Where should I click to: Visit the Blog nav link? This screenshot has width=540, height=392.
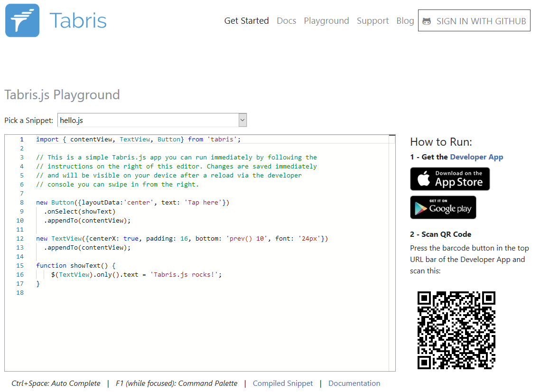click(x=405, y=21)
